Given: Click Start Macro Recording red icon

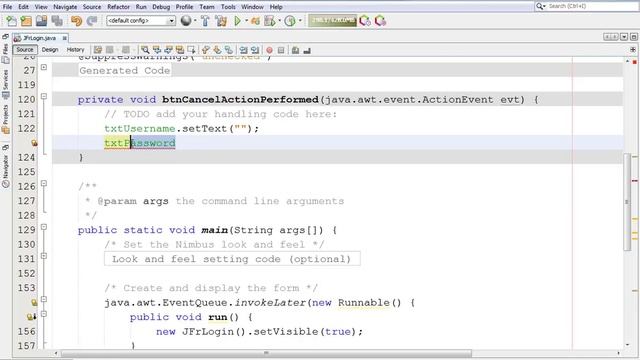Looking at the screenshot, I should pyautogui.click(x=269, y=50).
